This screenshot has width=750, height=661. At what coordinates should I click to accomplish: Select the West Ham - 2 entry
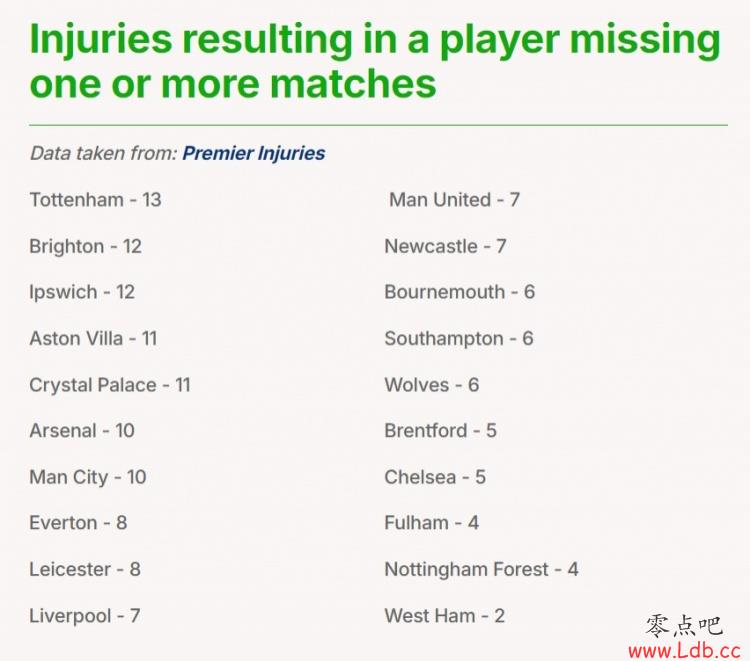[x=445, y=616]
